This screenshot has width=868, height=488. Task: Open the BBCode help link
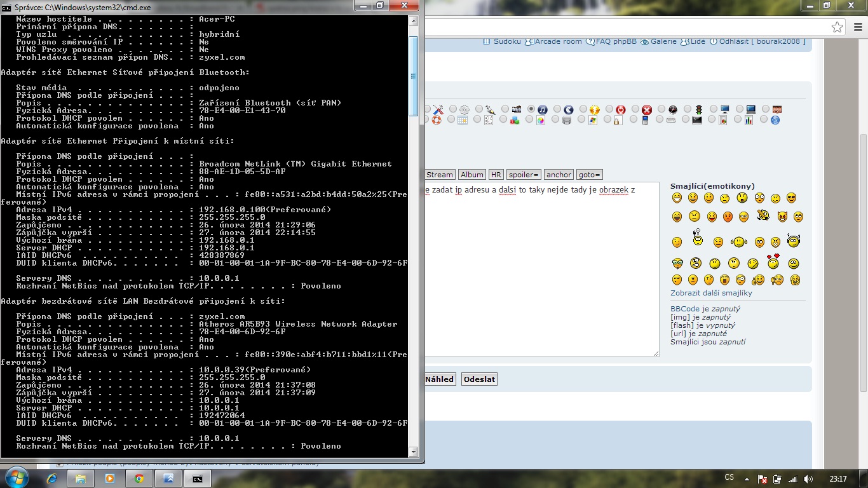(x=685, y=309)
